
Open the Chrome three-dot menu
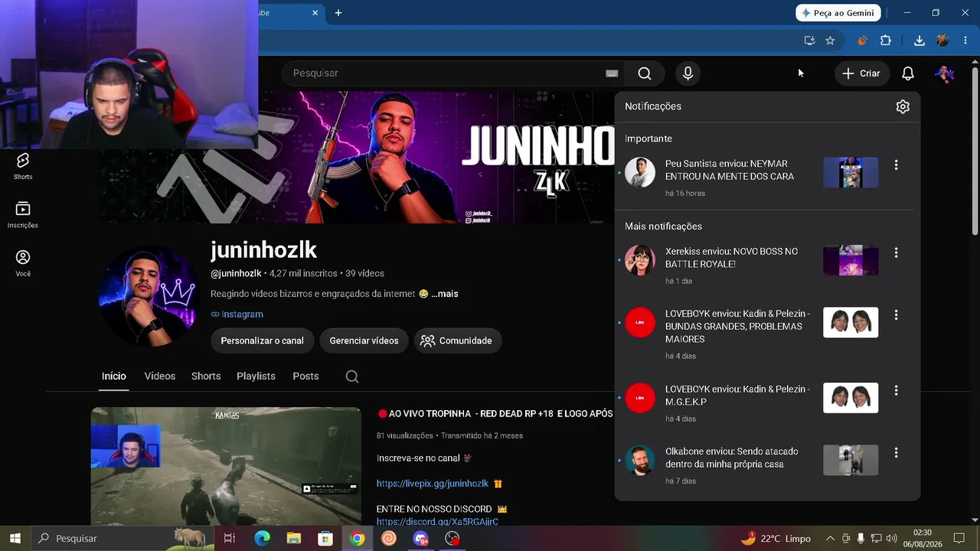coord(965,41)
